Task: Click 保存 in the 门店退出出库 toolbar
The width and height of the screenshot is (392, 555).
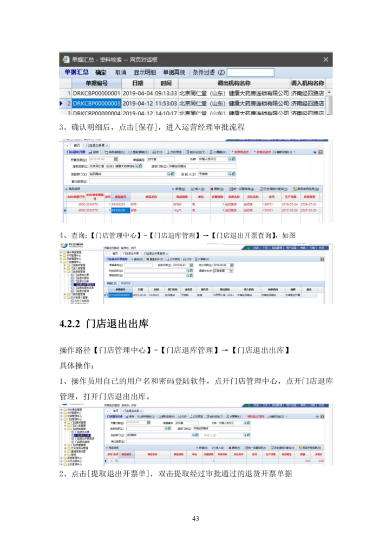Action: click(129, 417)
